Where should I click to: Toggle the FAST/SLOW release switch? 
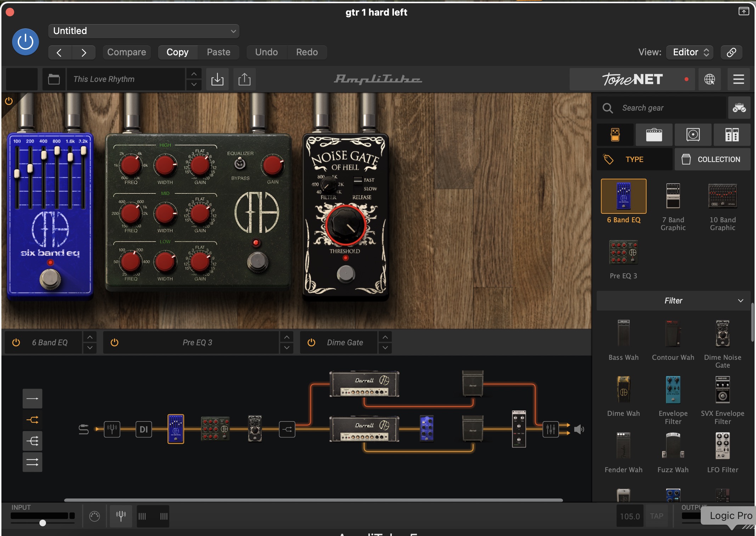(358, 180)
